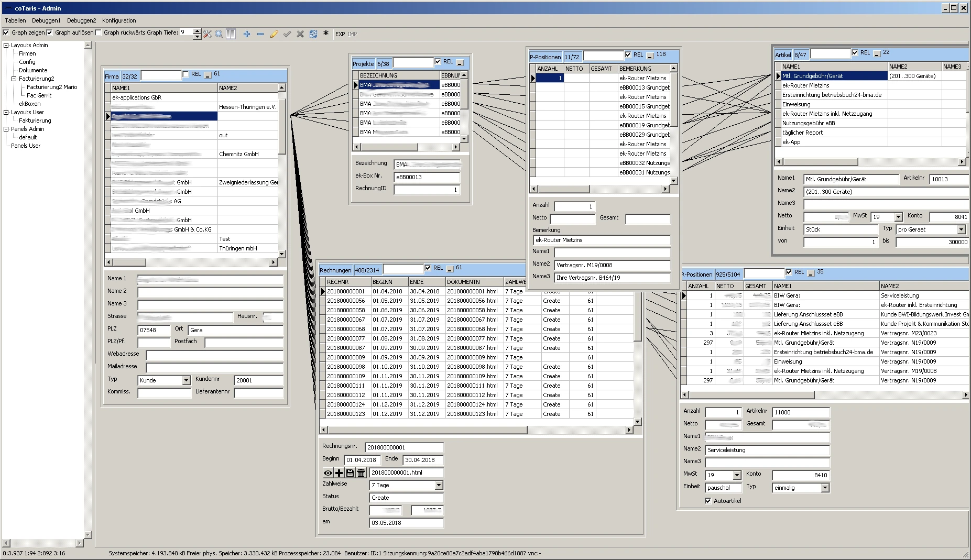Check the REL box in the Firma panel
Viewport: 971px width, 560px height.
186,74
